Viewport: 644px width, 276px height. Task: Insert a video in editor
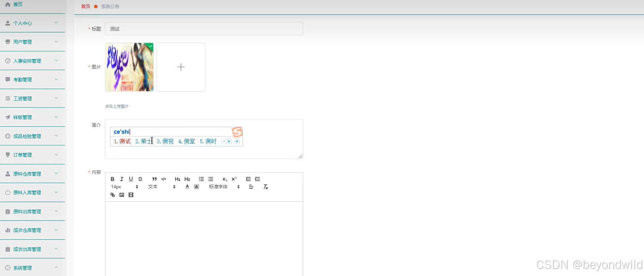pyautogui.click(x=131, y=195)
